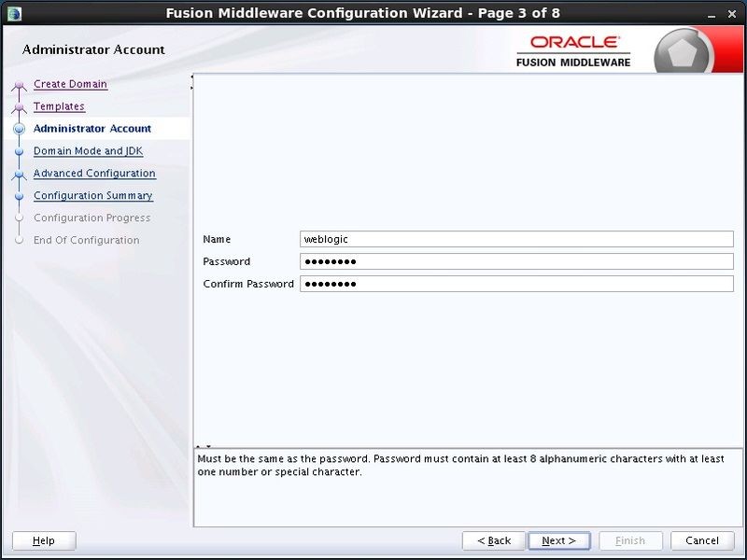The height and width of the screenshot is (560, 747).
Task: Click the Configuration Progress step circle
Action: click(x=19, y=217)
